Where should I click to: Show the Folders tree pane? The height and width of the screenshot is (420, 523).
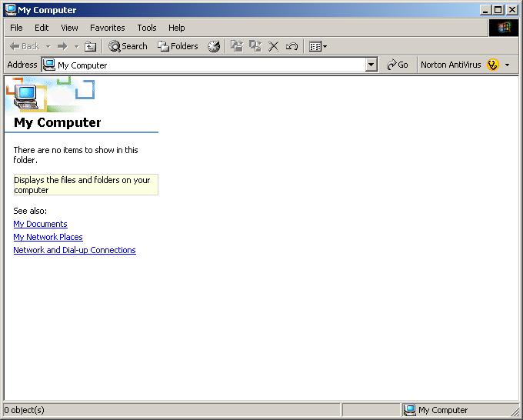[x=178, y=46]
